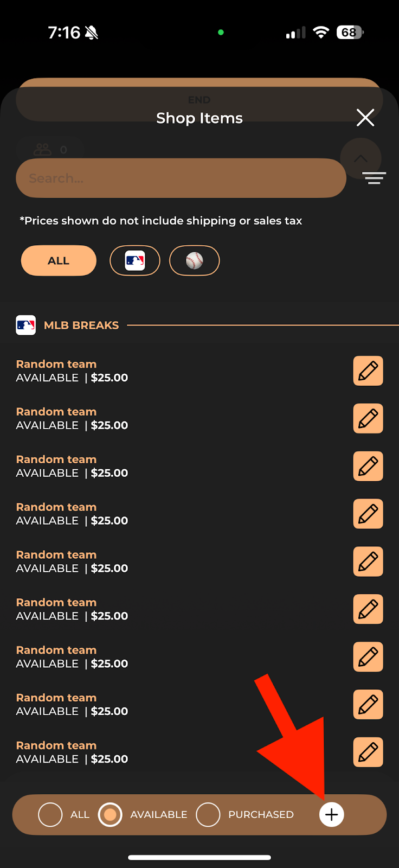Select the AVAILABLE radio option
The width and height of the screenshot is (399, 868).
(x=110, y=814)
